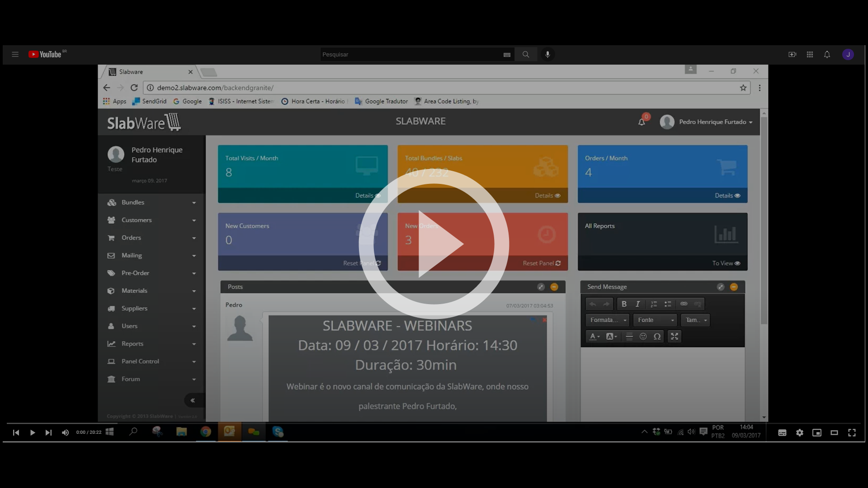Open YouTube hamburger guide menu
868x488 pixels.
click(15, 54)
